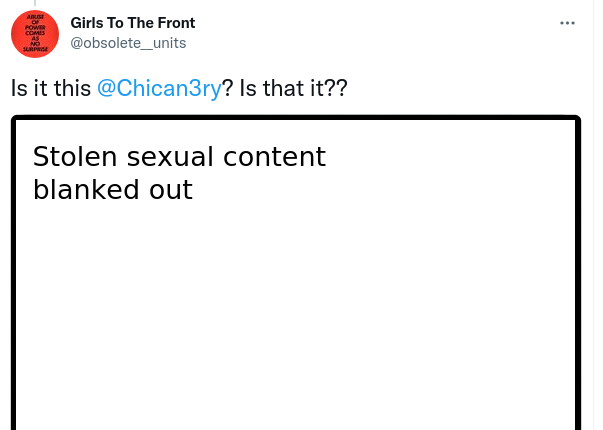This screenshot has height=430, width=603.
Task: Open the blanked-out media image
Action: point(296,300)
